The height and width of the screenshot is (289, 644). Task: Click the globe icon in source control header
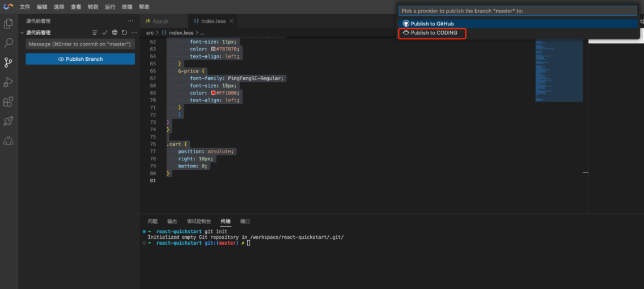(x=115, y=33)
